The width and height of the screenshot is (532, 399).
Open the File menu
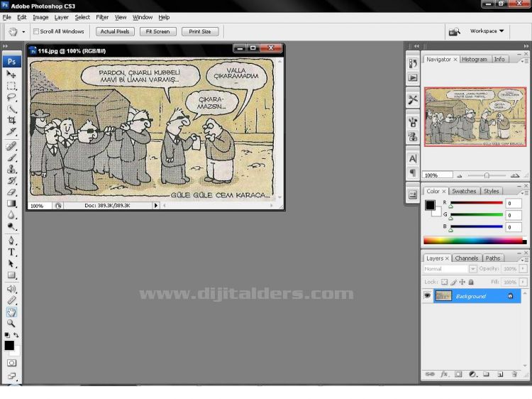(7, 17)
